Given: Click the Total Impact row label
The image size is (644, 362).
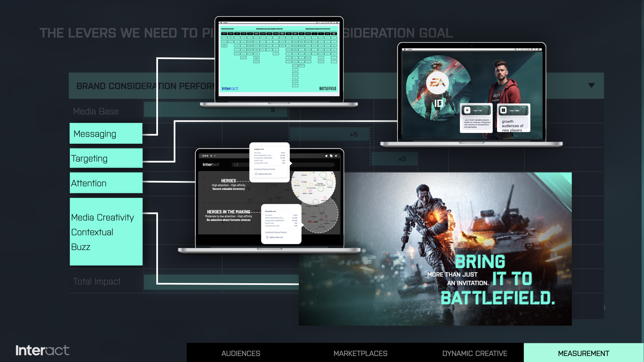Looking at the screenshot, I should 97,282.
